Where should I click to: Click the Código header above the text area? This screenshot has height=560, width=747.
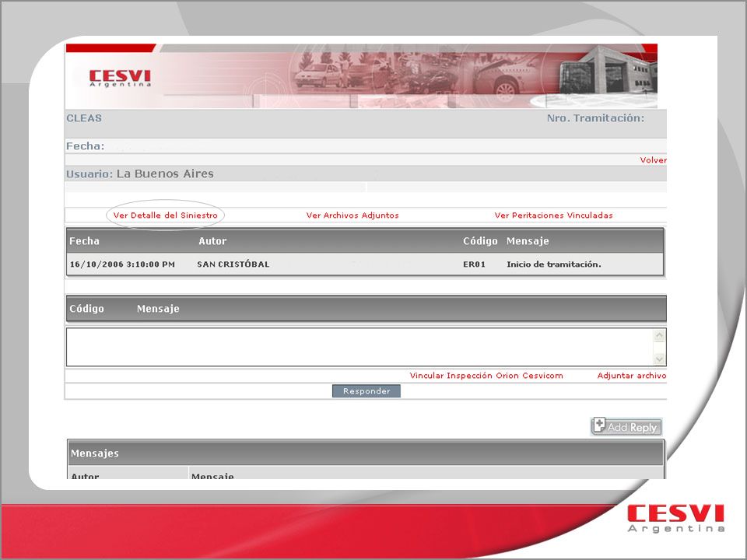86,309
